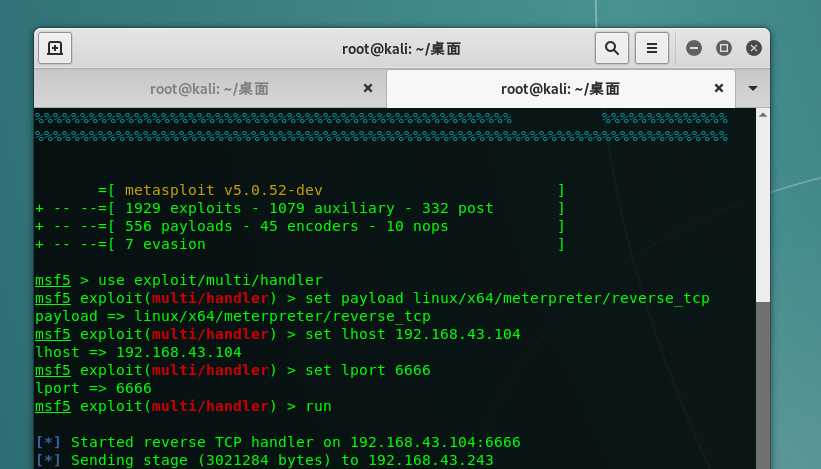
Task: Switch to the first root@kali tab
Action: pos(209,88)
